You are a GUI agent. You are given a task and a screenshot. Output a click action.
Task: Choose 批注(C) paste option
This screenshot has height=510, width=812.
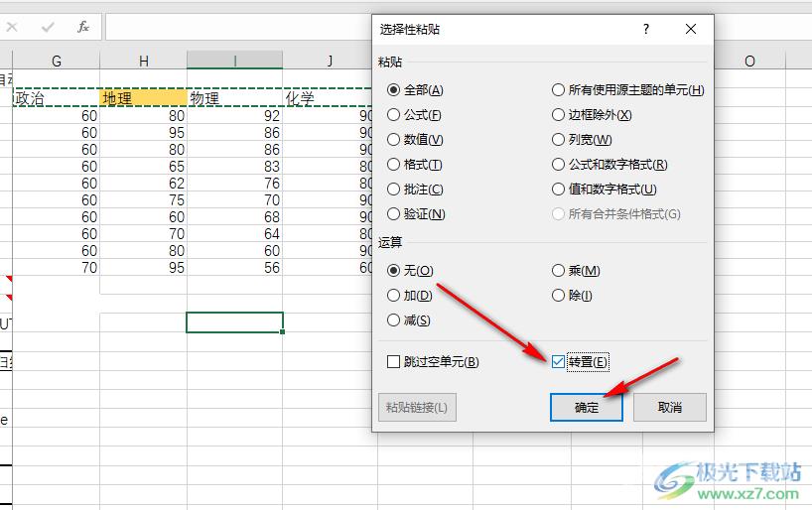tap(415, 190)
